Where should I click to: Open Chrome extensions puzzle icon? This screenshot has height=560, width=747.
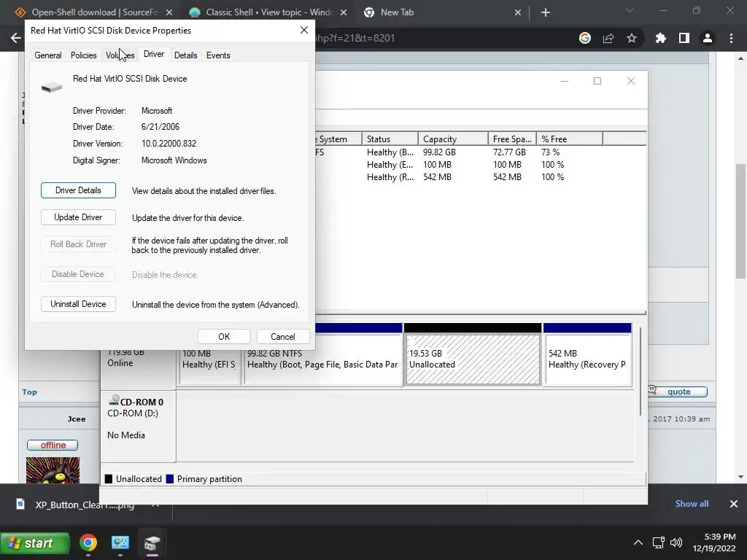(661, 38)
